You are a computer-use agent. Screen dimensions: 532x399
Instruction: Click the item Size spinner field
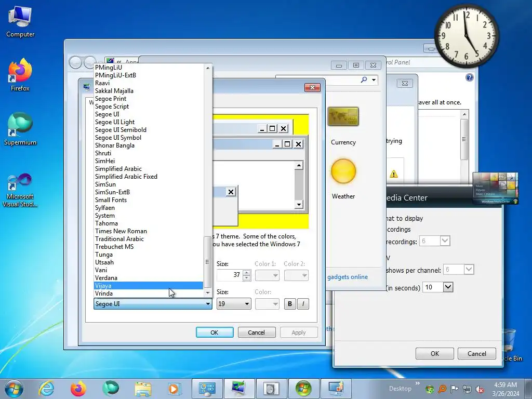[230, 275]
